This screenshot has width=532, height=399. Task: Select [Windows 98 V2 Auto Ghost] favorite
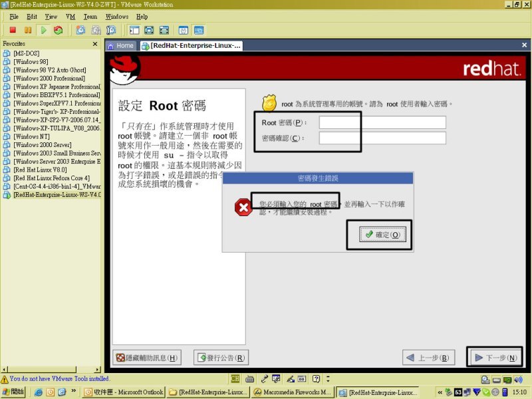coord(49,70)
